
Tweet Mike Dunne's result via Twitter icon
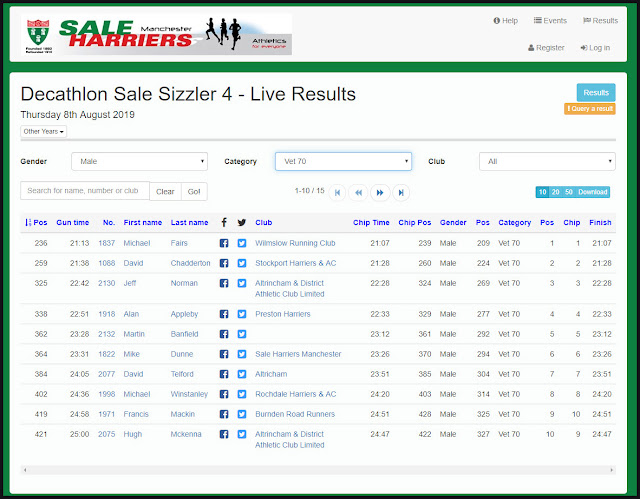coord(242,354)
